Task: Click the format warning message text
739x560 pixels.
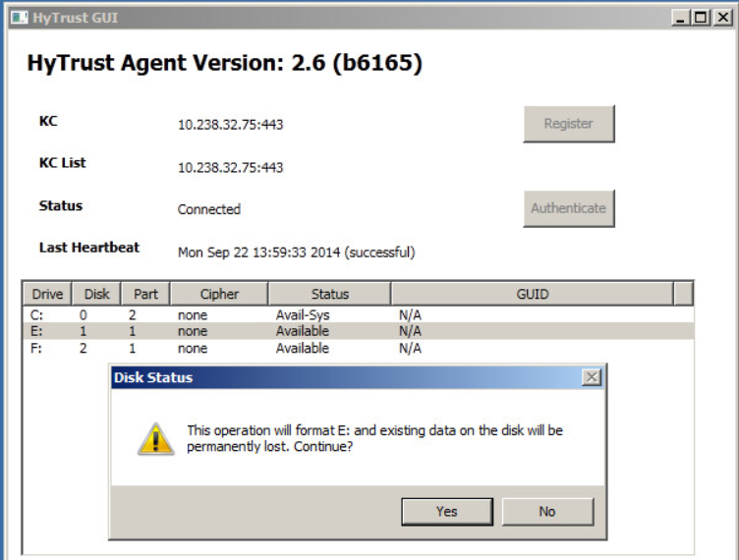Action: click(x=374, y=438)
